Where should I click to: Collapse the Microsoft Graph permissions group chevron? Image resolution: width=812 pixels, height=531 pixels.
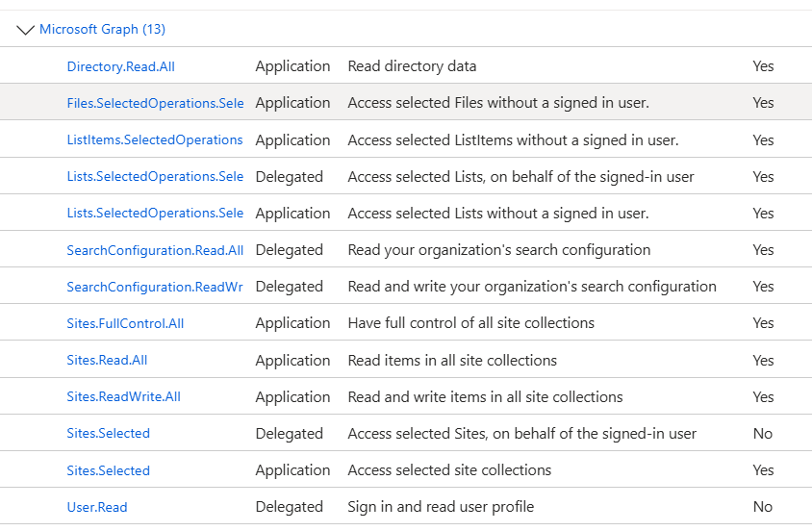(26, 30)
